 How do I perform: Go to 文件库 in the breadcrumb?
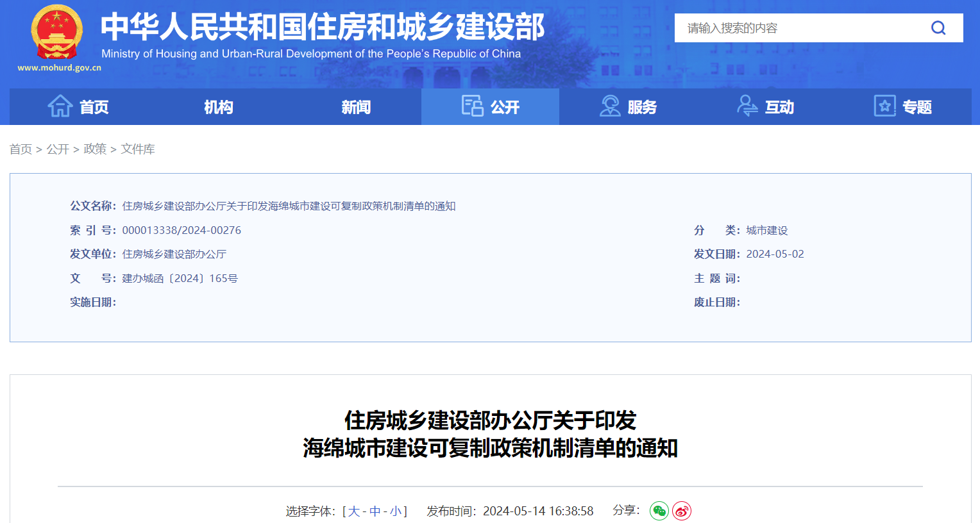(138, 149)
